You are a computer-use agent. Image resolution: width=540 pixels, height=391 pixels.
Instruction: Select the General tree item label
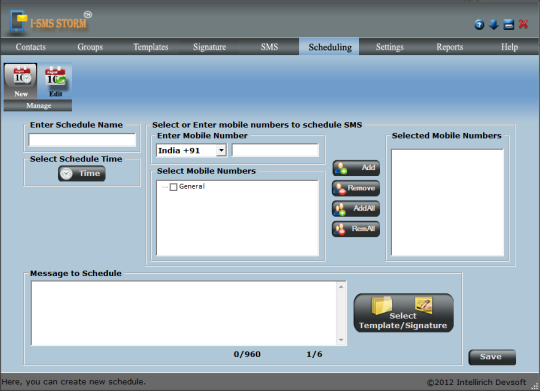[192, 186]
